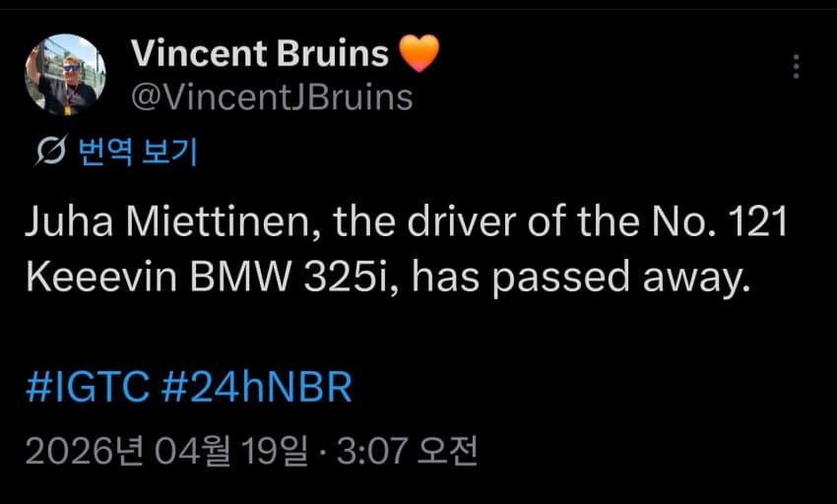Open the Vincent Bruins display name link
The width and height of the screenshot is (837, 504).
point(260,53)
